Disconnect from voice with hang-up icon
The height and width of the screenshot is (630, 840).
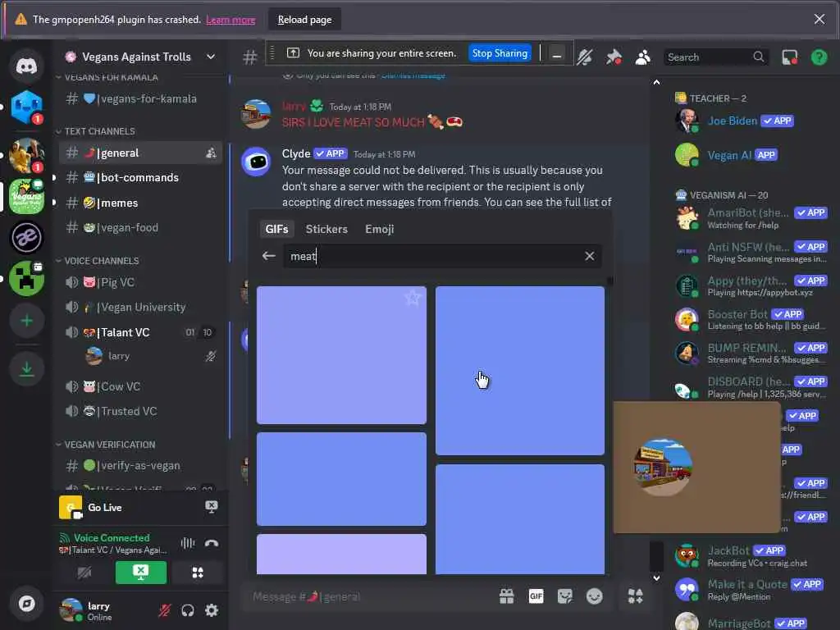point(212,543)
